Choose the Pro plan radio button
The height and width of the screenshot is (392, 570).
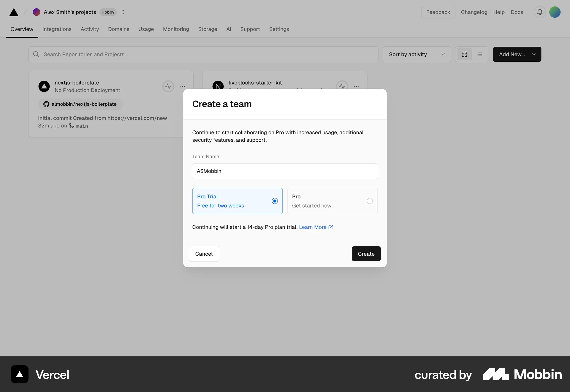click(369, 201)
